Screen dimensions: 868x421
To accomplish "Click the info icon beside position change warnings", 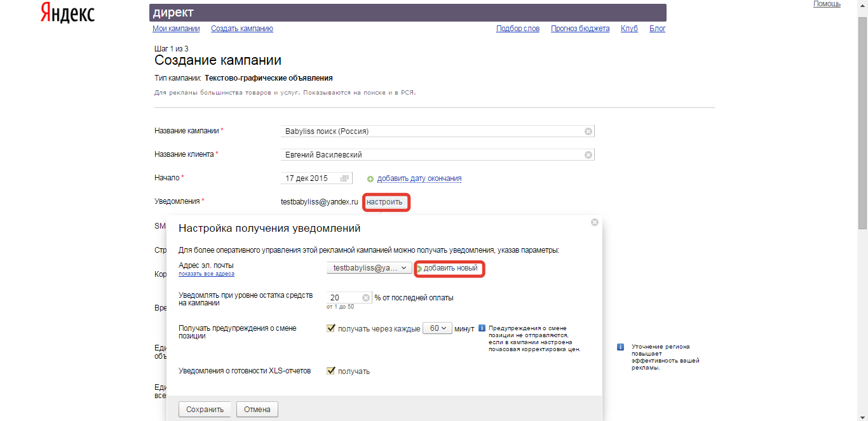I will pos(482,328).
